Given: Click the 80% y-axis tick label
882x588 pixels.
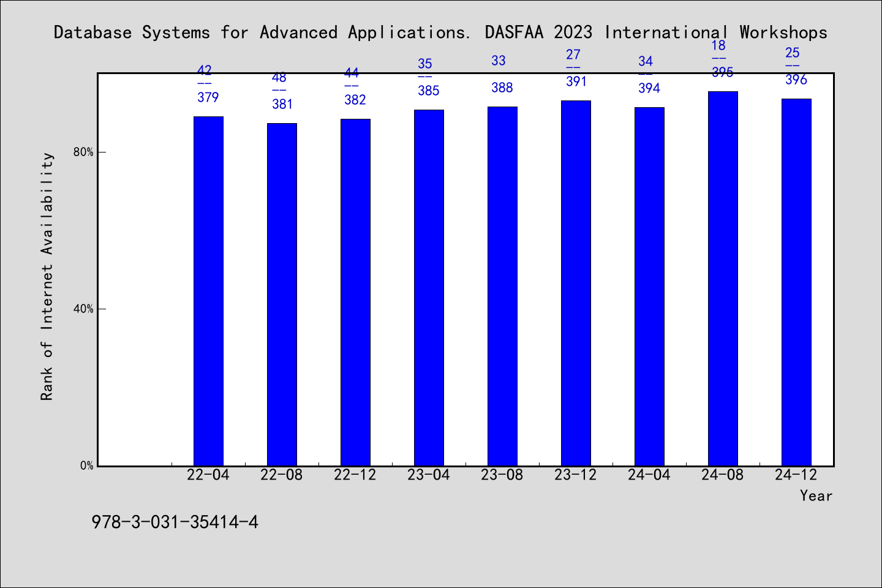Looking at the screenshot, I should (83, 152).
